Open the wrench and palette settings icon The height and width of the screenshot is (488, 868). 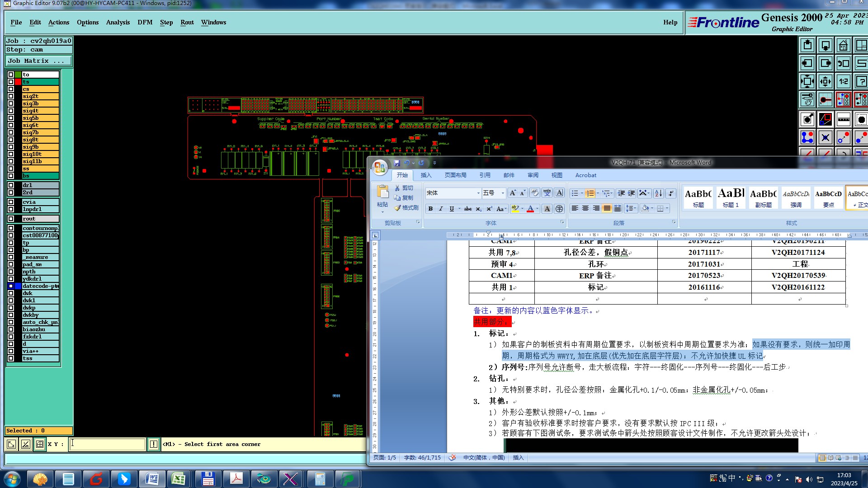(807, 99)
